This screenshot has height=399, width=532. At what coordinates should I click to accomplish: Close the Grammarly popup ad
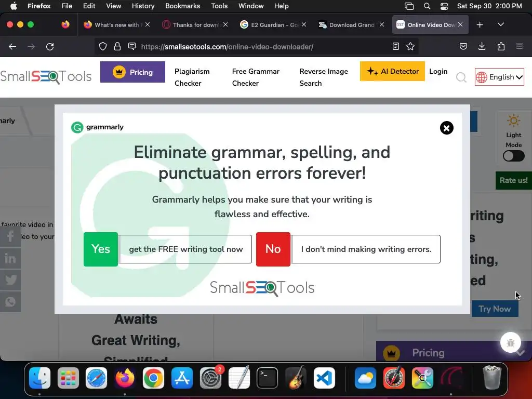tap(446, 128)
